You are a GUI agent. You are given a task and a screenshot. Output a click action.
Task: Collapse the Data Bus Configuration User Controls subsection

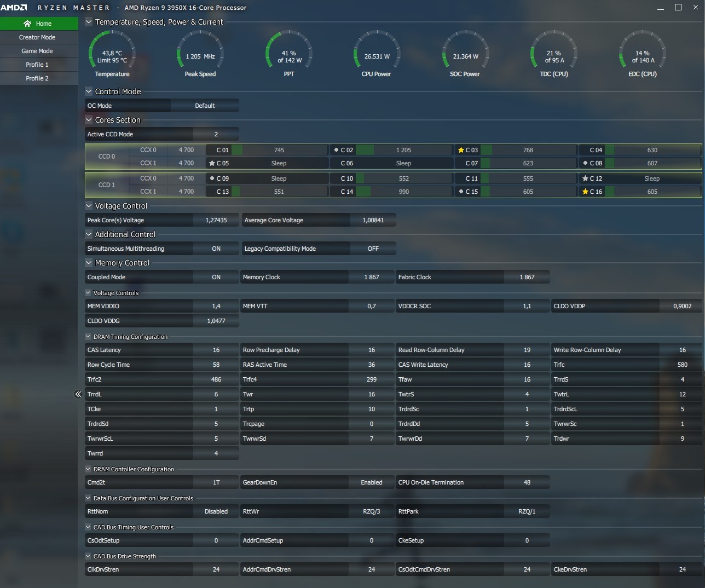point(88,498)
